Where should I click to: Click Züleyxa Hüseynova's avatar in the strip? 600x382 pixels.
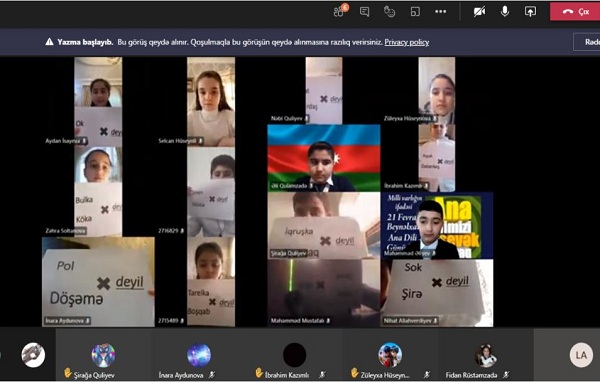[390, 355]
